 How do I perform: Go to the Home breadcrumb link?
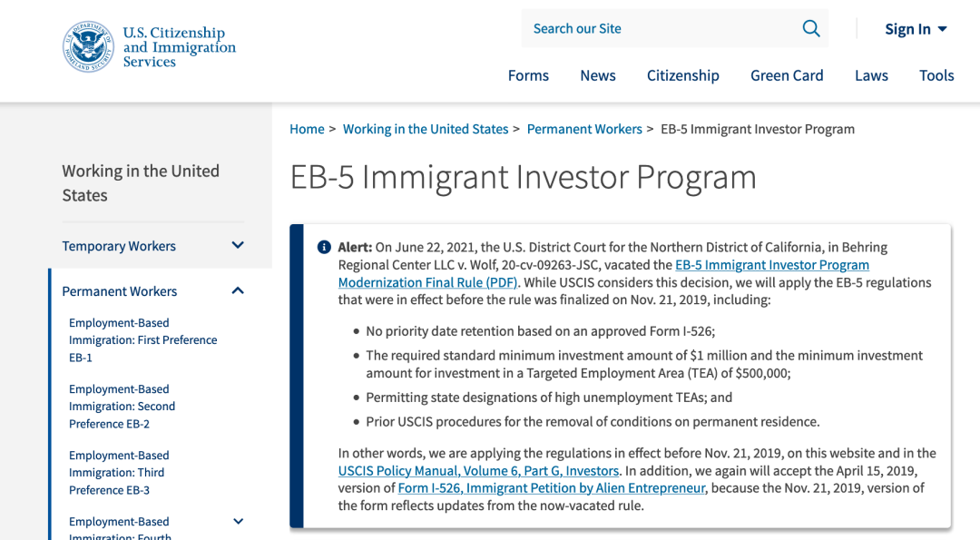(307, 130)
